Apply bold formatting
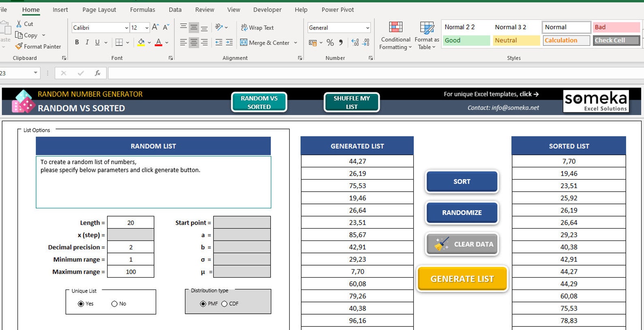Viewport: 644px width, 330px height. 77,42
